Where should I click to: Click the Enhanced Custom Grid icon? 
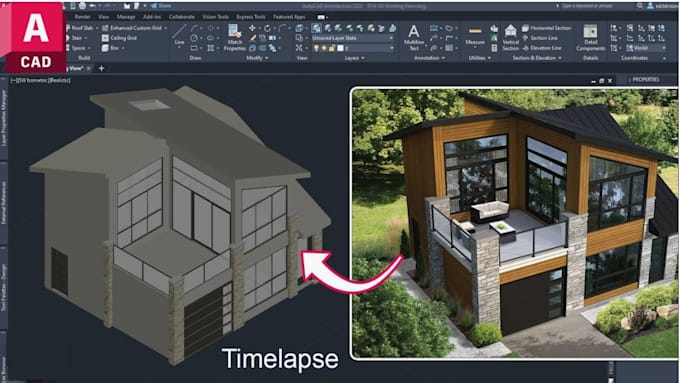coord(105,28)
